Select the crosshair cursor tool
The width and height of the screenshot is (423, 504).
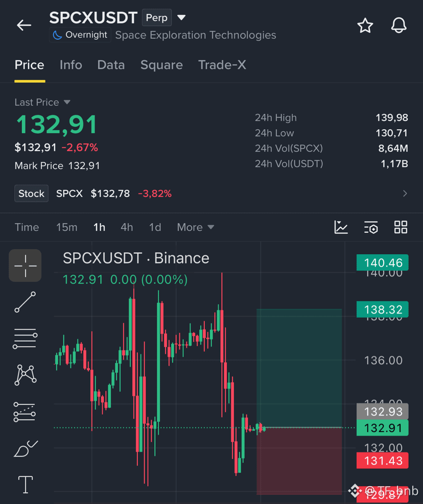click(x=25, y=266)
